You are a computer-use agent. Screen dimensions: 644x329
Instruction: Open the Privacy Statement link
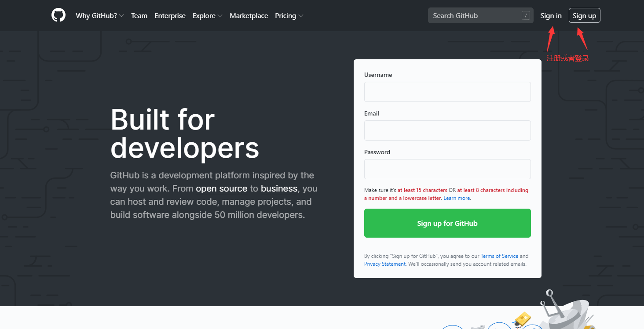tap(385, 264)
